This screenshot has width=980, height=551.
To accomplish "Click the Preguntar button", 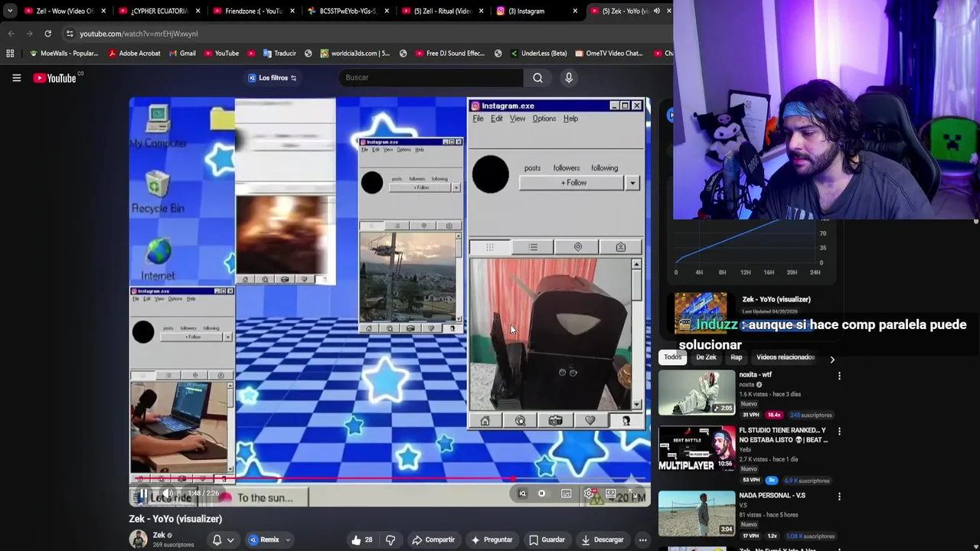I will pyautogui.click(x=492, y=540).
